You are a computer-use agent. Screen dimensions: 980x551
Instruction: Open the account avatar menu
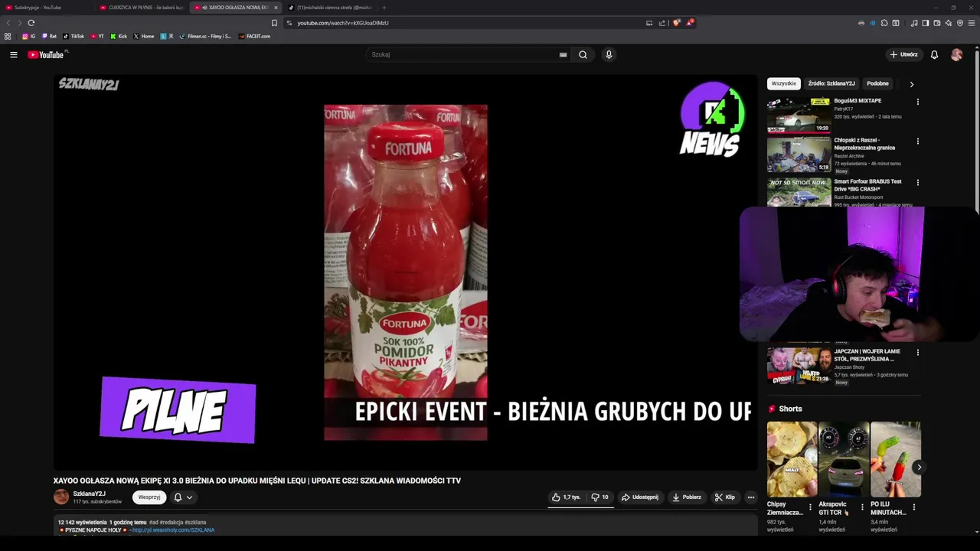point(956,54)
